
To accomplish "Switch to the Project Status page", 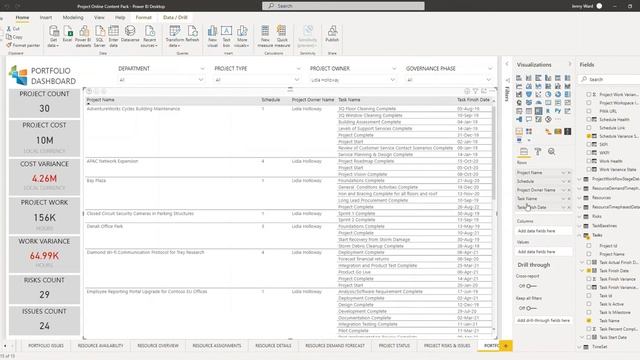I will (394, 346).
